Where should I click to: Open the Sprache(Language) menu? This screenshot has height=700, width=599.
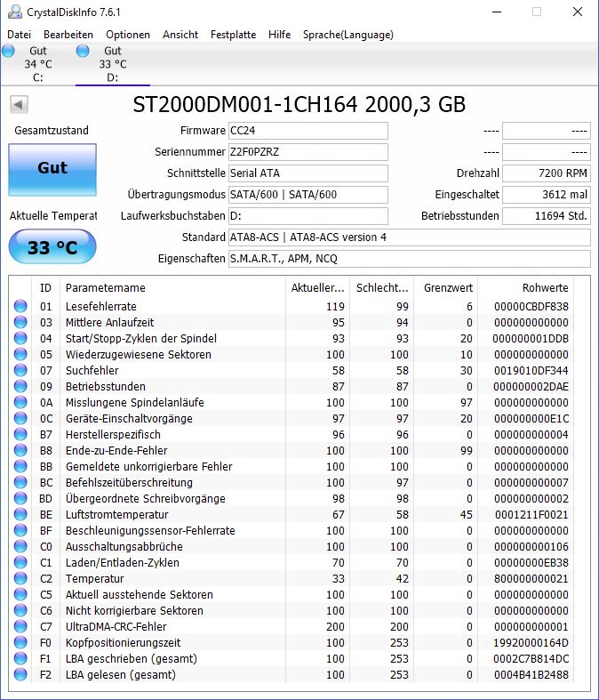point(347,35)
